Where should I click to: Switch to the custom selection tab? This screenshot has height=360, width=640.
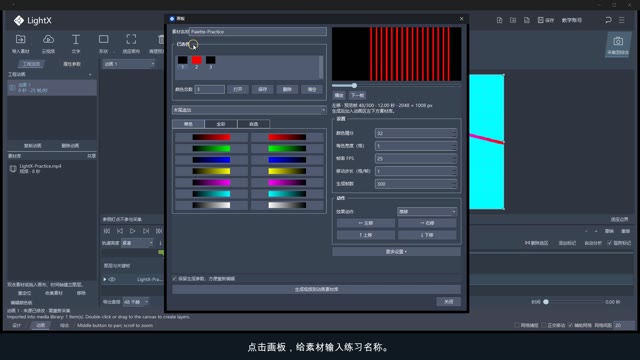pos(253,124)
